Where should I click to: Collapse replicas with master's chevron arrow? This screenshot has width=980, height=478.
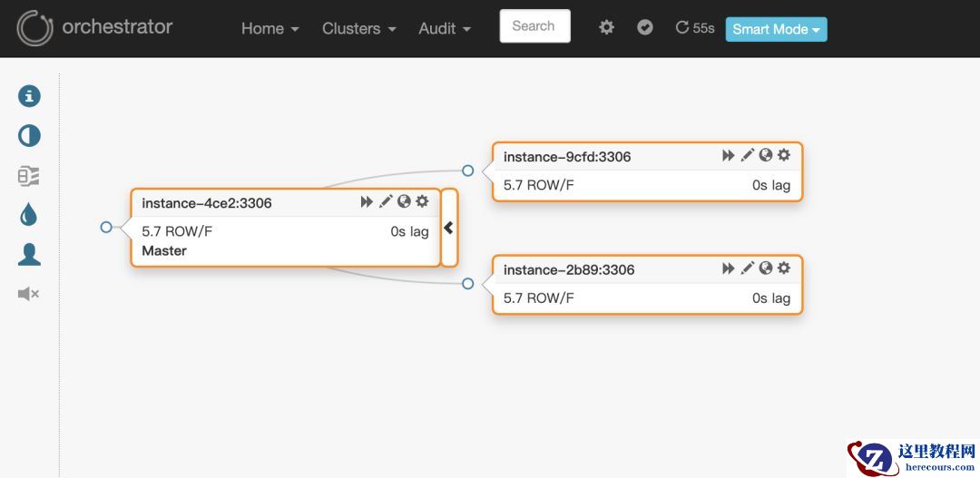pos(448,228)
